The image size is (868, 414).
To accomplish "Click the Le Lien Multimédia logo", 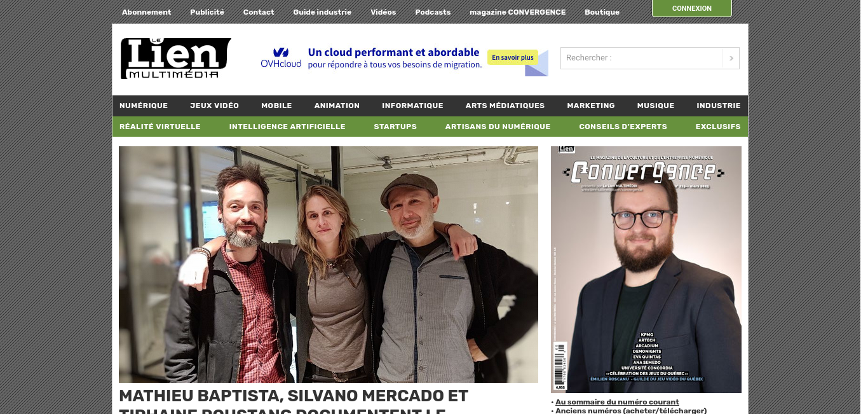I will tap(175, 59).
